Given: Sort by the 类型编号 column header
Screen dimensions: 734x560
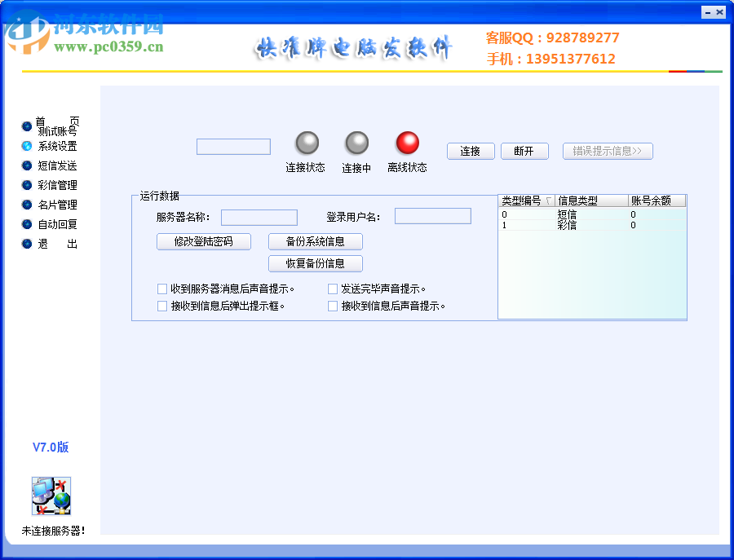Looking at the screenshot, I should tap(524, 200).
